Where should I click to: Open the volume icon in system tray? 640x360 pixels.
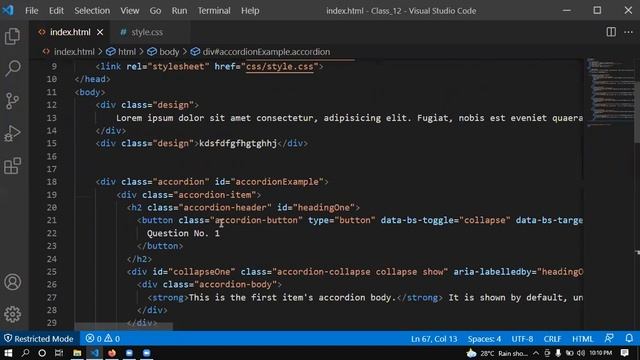coord(580,353)
